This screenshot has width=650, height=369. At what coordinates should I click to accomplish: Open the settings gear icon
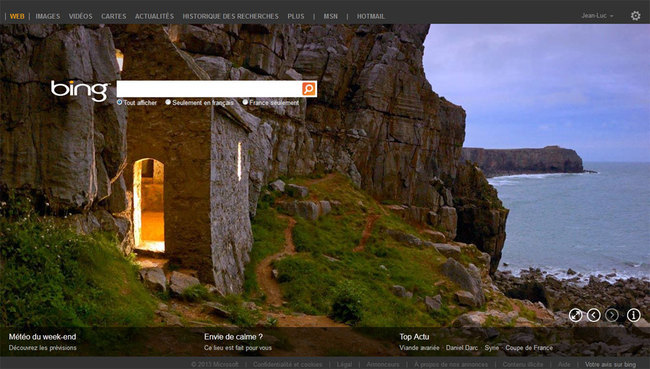[x=635, y=16]
